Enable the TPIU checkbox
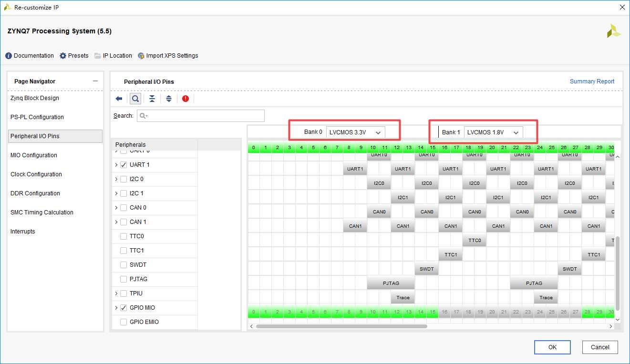Image resolution: width=630 pixels, height=364 pixels. tap(124, 293)
